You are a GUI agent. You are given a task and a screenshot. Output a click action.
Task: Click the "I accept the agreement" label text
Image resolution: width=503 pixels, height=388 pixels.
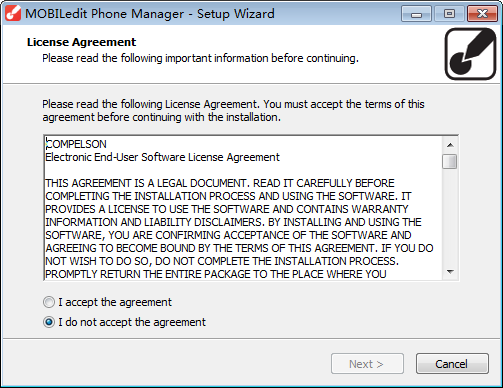click(115, 302)
